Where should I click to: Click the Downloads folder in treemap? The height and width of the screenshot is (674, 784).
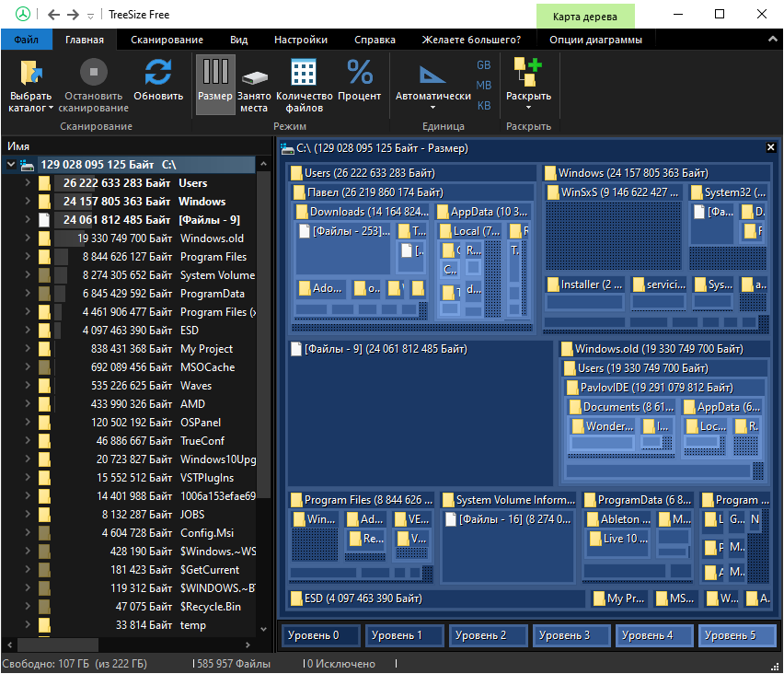(x=362, y=212)
